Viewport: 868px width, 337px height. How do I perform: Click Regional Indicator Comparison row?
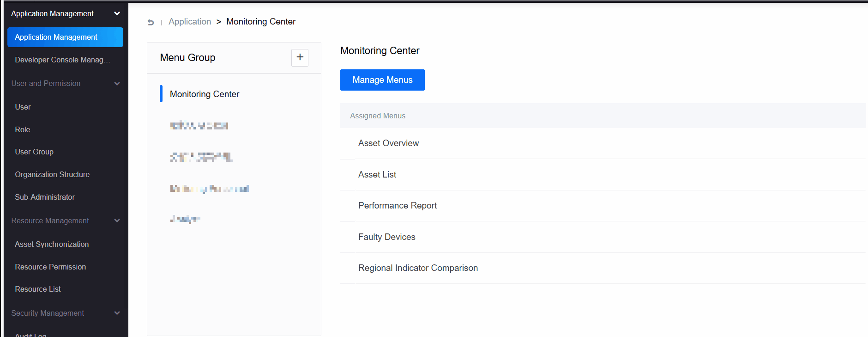(x=418, y=268)
